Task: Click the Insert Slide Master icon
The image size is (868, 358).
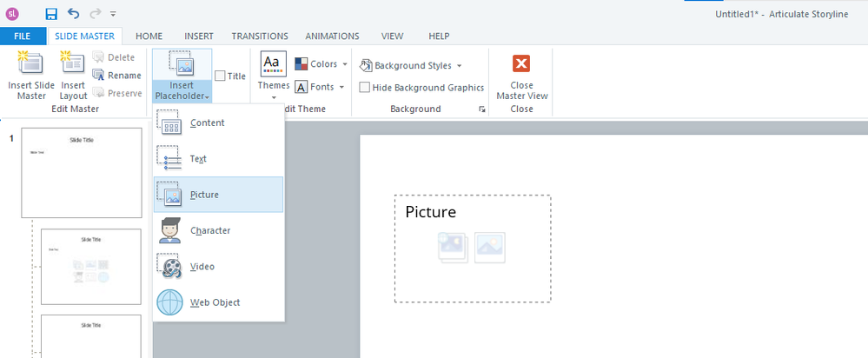Action: point(30,63)
